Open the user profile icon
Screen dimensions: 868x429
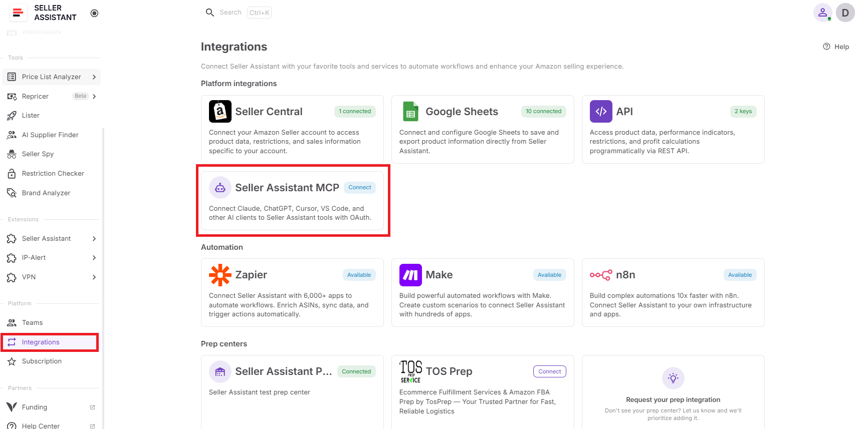click(x=822, y=13)
